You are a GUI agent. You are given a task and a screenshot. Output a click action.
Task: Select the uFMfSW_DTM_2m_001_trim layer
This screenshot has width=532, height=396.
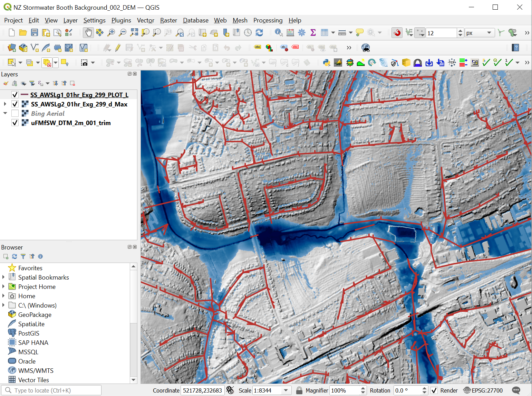(x=71, y=123)
